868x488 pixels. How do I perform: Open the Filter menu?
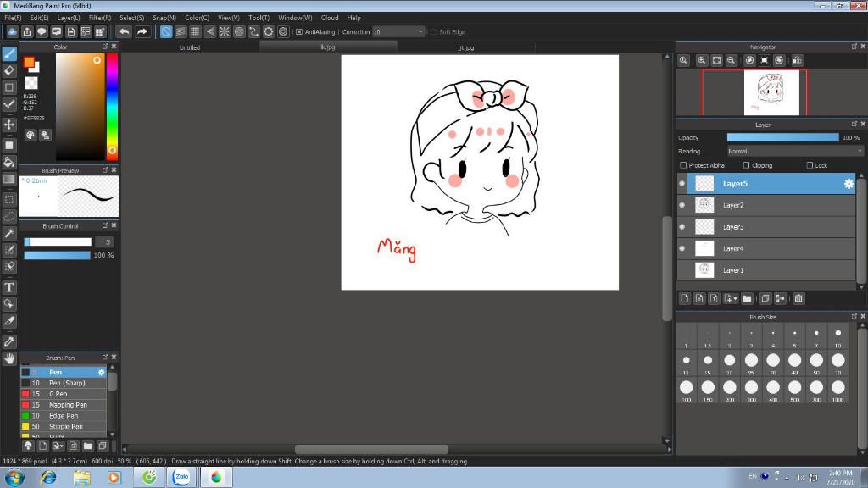click(100, 18)
